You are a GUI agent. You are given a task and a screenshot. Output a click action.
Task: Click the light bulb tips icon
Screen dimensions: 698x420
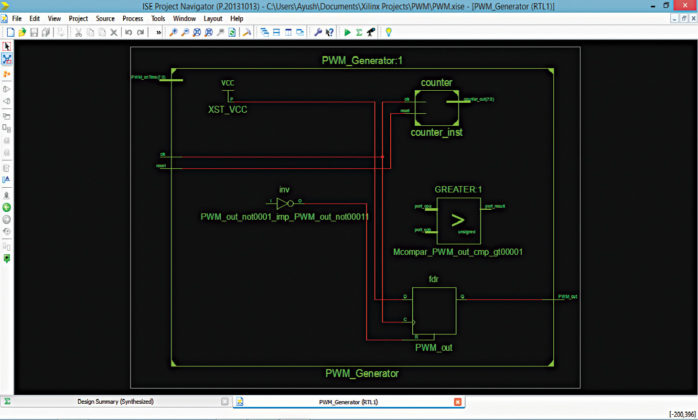[x=388, y=32]
